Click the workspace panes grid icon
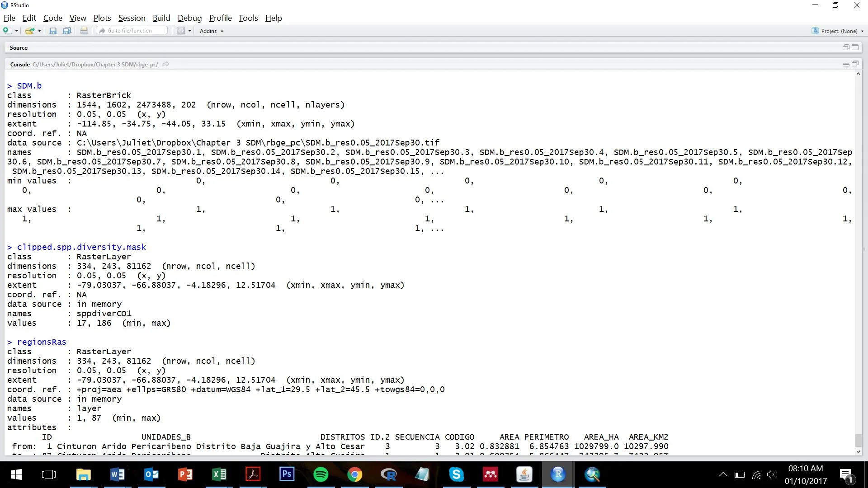The height and width of the screenshot is (488, 868). tap(181, 31)
